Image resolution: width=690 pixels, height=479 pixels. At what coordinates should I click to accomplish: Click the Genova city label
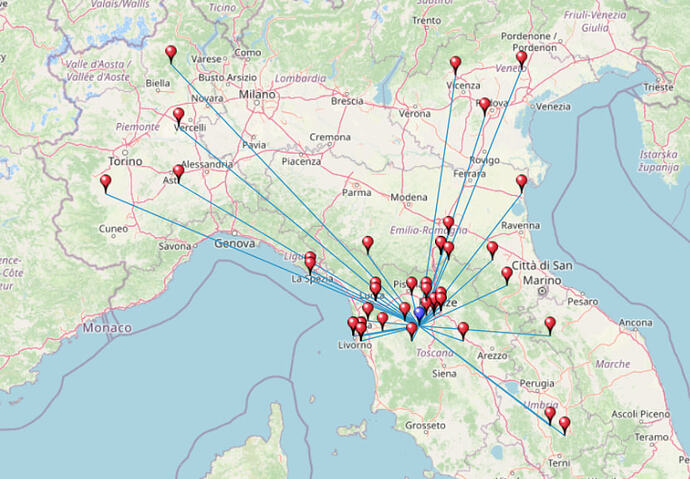tap(235, 243)
